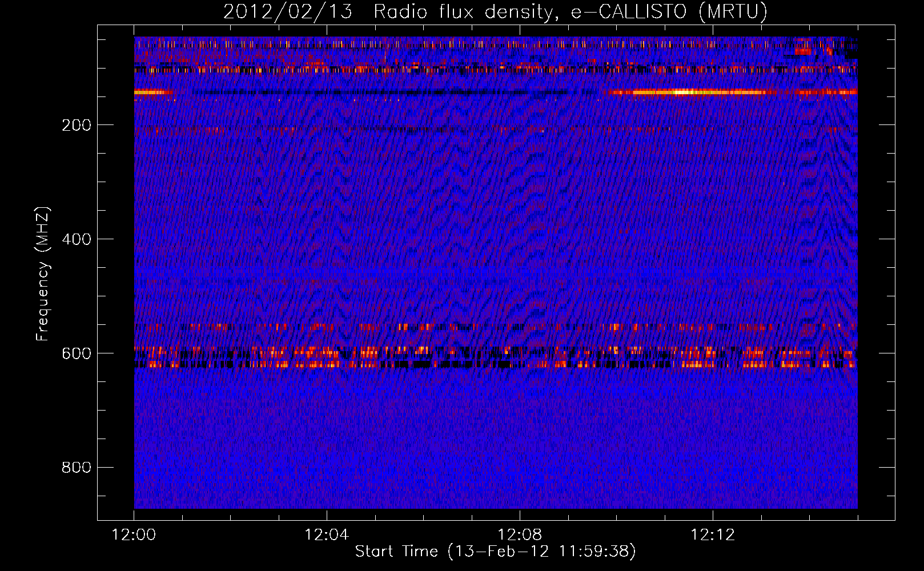Click the 12:12 time tick label
Viewport: 924px width, 571px height.
click(713, 535)
